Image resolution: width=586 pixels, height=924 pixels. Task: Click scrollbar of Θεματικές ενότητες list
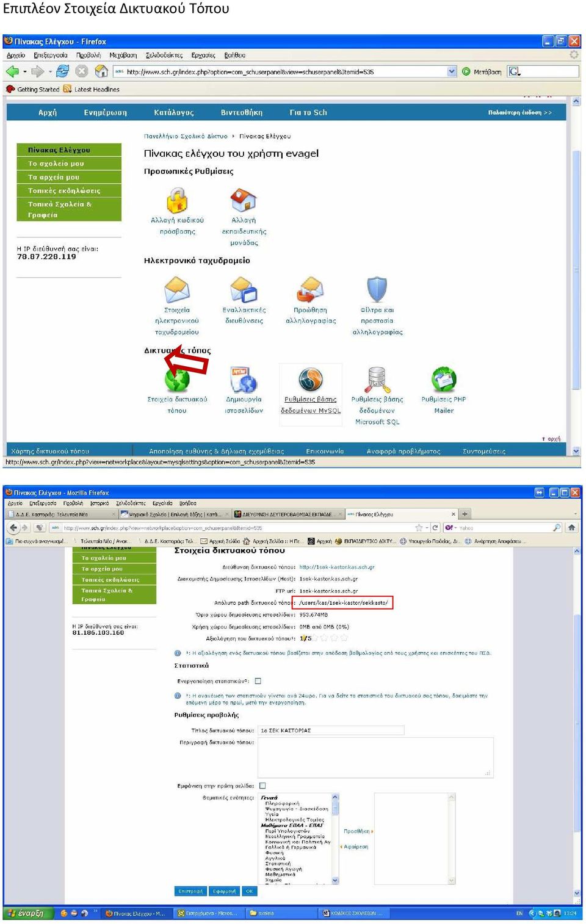pos(335,838)
